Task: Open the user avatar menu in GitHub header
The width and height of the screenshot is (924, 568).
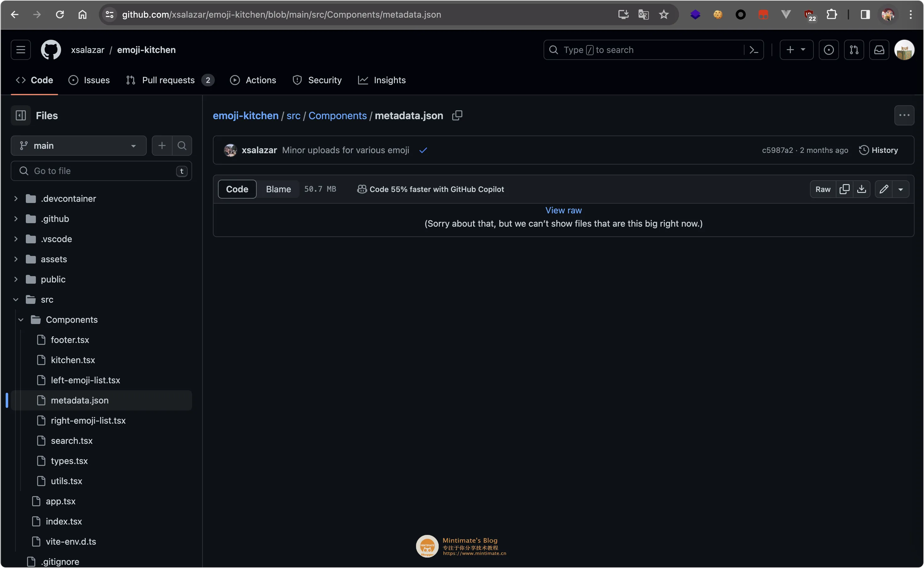Action: pyautogui.click(x=904, y=49)
